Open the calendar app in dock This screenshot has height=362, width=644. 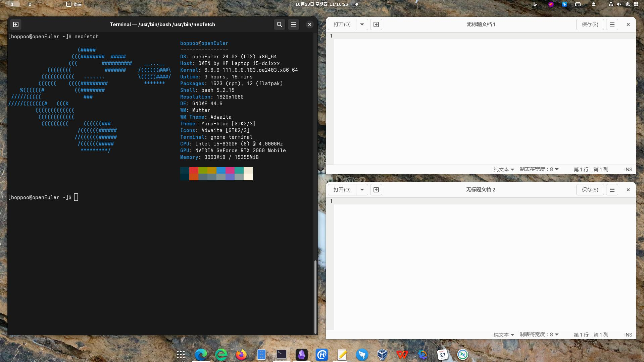tap(443, 355)
